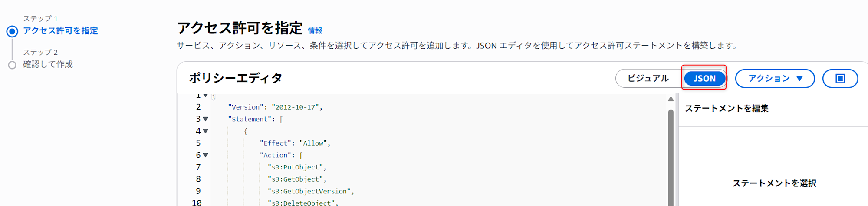Collapse the Action array at line 6
The image size is (868, 206).
(205, 155)
